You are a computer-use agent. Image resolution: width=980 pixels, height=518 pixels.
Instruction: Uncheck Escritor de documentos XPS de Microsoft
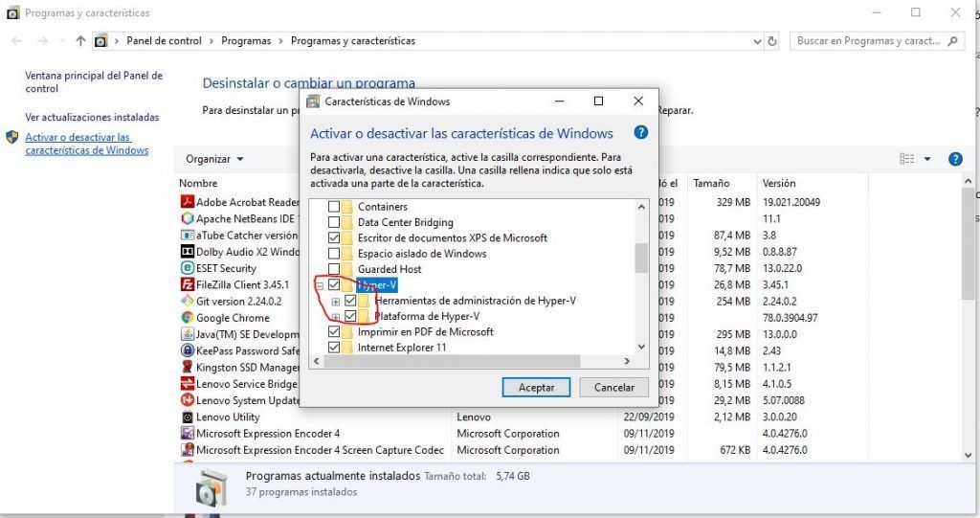334,237
